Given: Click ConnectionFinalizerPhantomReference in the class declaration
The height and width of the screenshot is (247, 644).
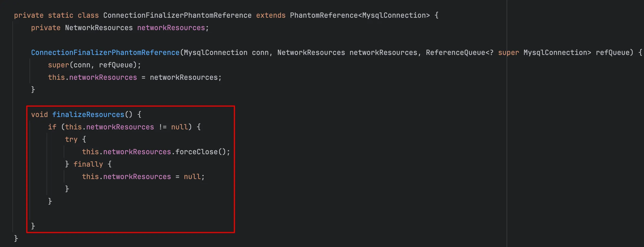Looking at the screenshot, I should tap(177, 15).
